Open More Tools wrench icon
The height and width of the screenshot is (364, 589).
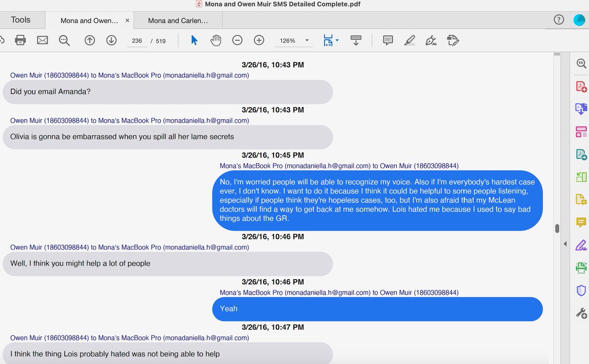click(581, 313)
